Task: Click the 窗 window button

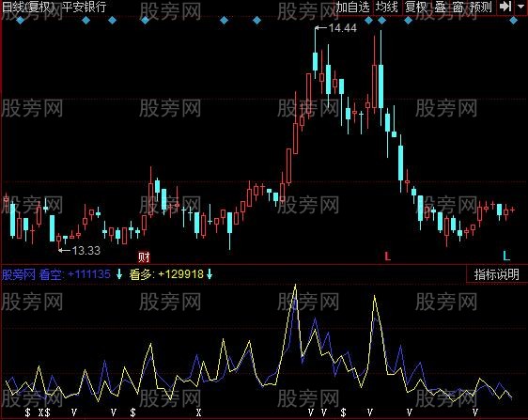Action: tap(458, 7)
